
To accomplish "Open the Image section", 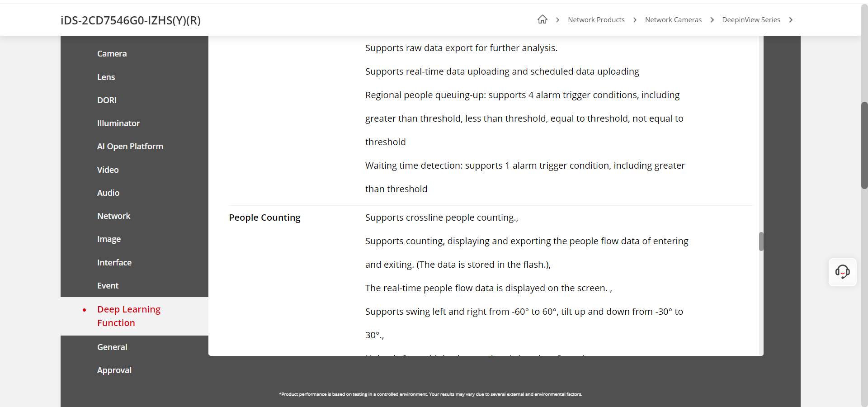I will (x=108, y=239).
